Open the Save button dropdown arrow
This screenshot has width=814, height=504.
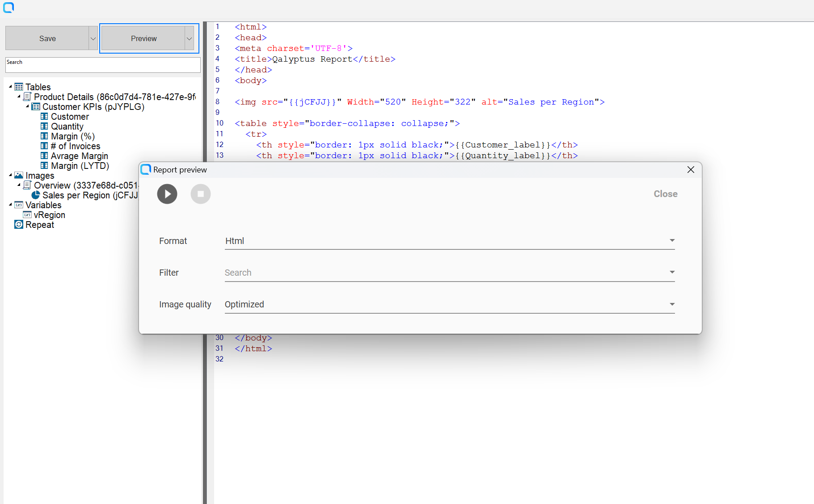pos(93,38)
